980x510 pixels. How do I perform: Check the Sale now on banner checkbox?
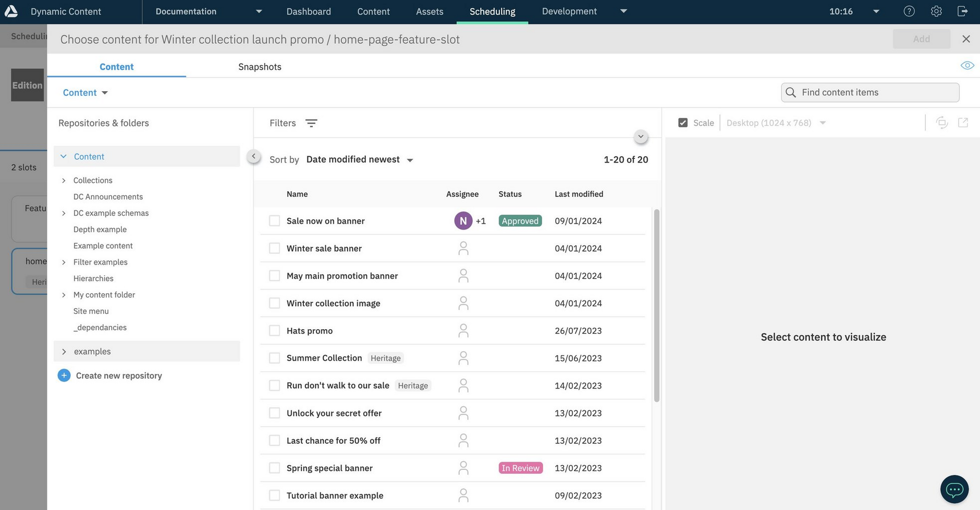point(274,221)
